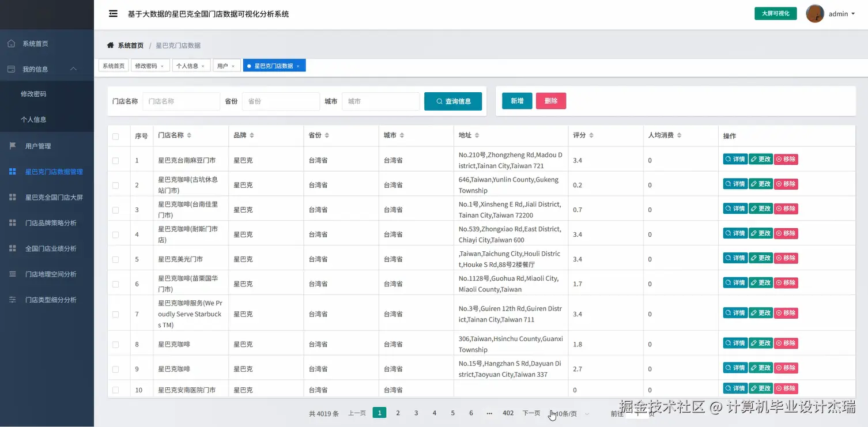
Task: Check the row 10 星巴克安南医院门市 checkbox
Action: (x=115, y=390)
